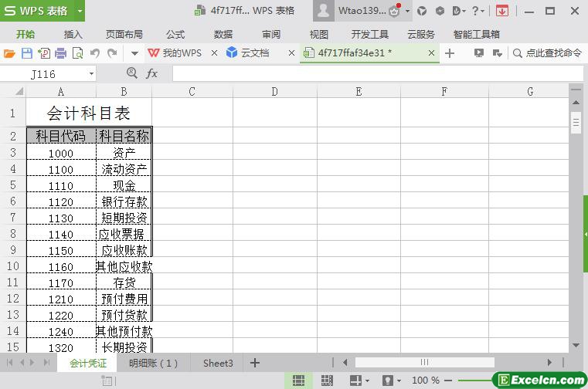588x389 pixels.
Task: Close the 4f717ffaf34e31 document tab
Action: coord(432,53)
